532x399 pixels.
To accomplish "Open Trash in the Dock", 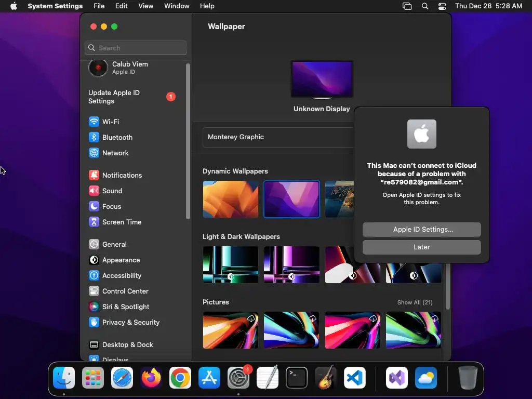I will click(468, 378).
